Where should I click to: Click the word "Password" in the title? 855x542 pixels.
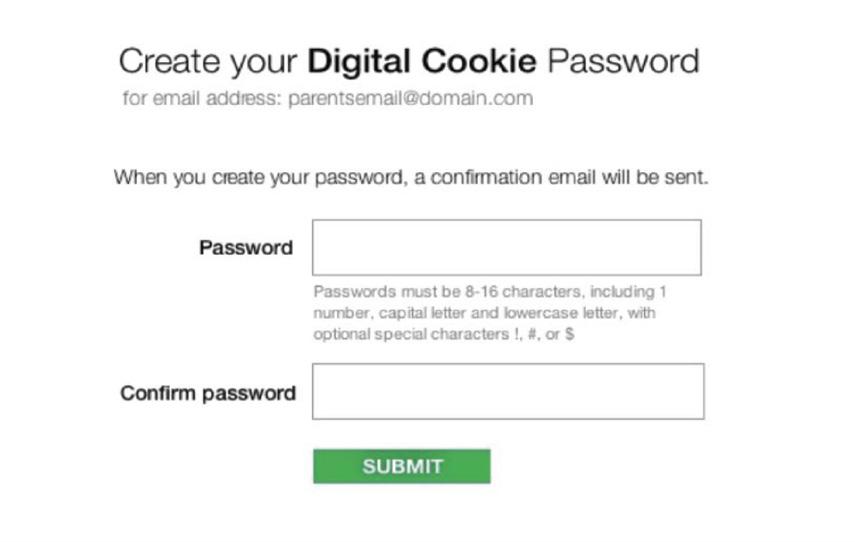[623, 62]
